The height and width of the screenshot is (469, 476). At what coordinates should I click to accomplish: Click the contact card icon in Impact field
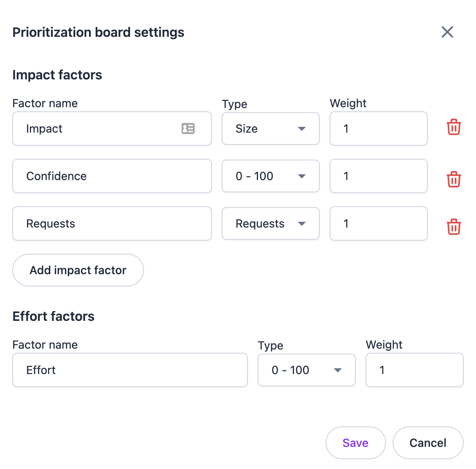[188, 129]
